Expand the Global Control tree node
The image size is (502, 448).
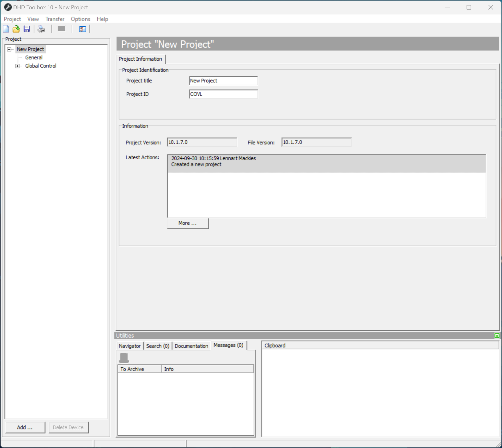click(18, 66)
